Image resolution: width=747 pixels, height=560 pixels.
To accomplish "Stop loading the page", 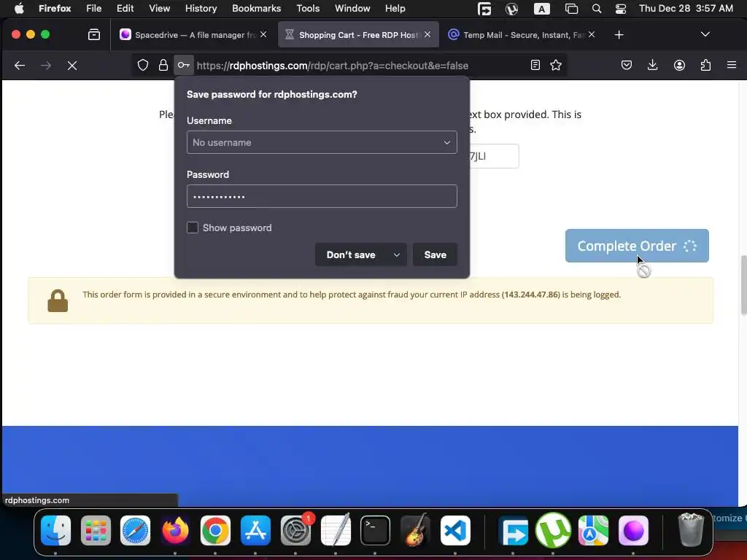I will point(72,65).
